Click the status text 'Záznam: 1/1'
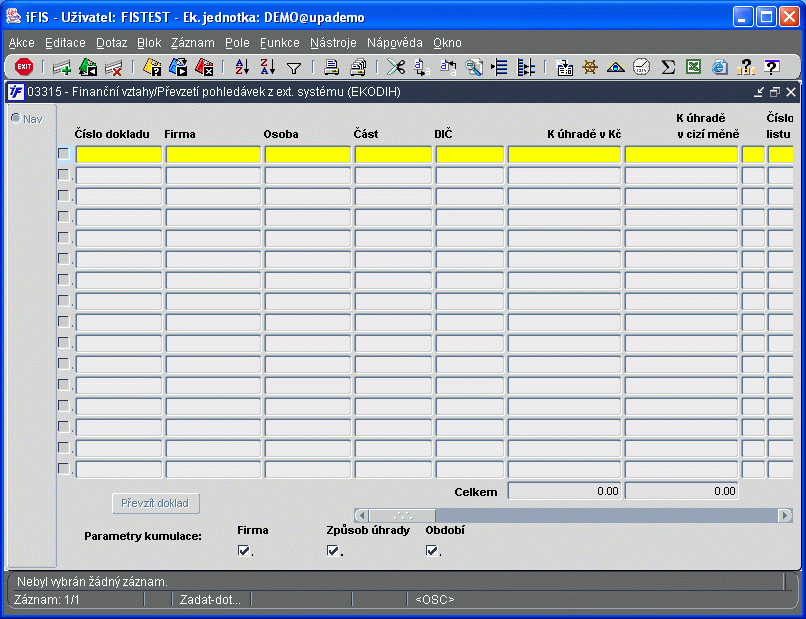Screen dimensions: 806x619 coord(47,599)
